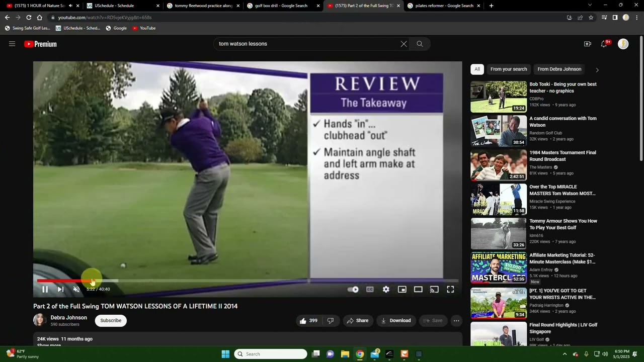
Task: Open Chrome from the taskbar
Action: coord(360,354)
